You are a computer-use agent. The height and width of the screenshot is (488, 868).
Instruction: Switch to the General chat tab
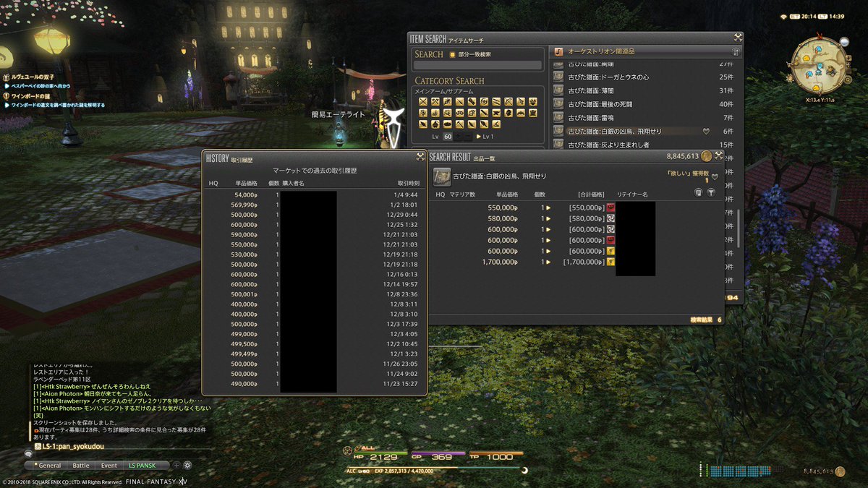49,466
